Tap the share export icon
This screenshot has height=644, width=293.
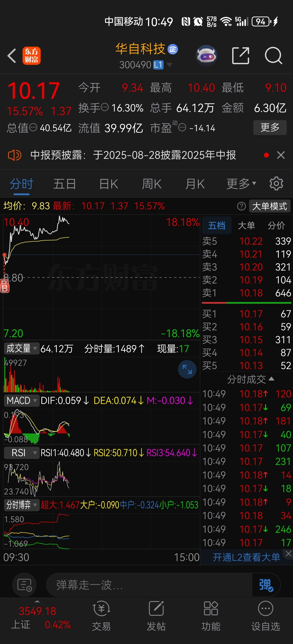(x=241, y=56)
